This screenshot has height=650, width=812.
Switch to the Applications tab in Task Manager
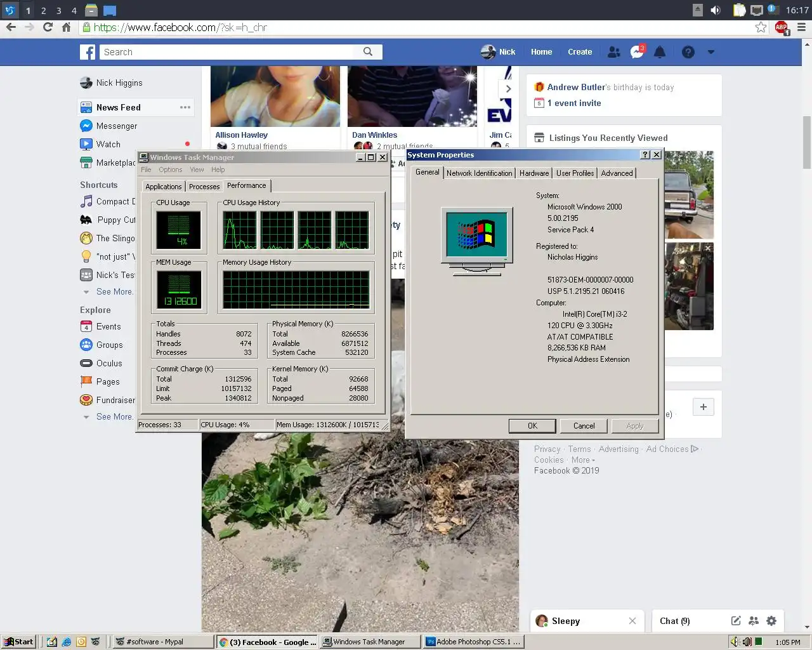[x=163, y=187]
